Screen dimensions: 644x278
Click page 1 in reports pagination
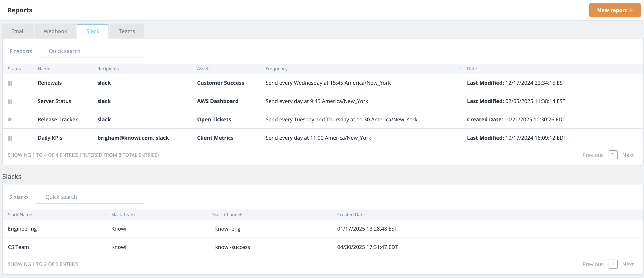point(613,155)
